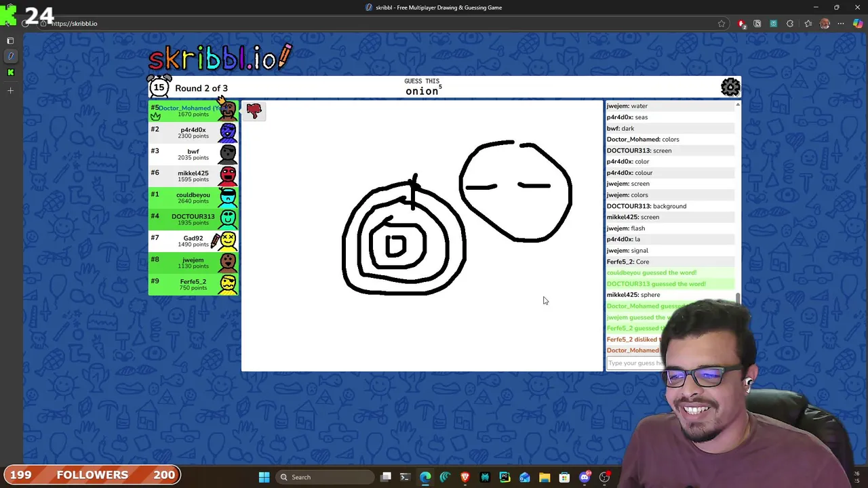Open the Notion extension icon

tap(757, 24)
